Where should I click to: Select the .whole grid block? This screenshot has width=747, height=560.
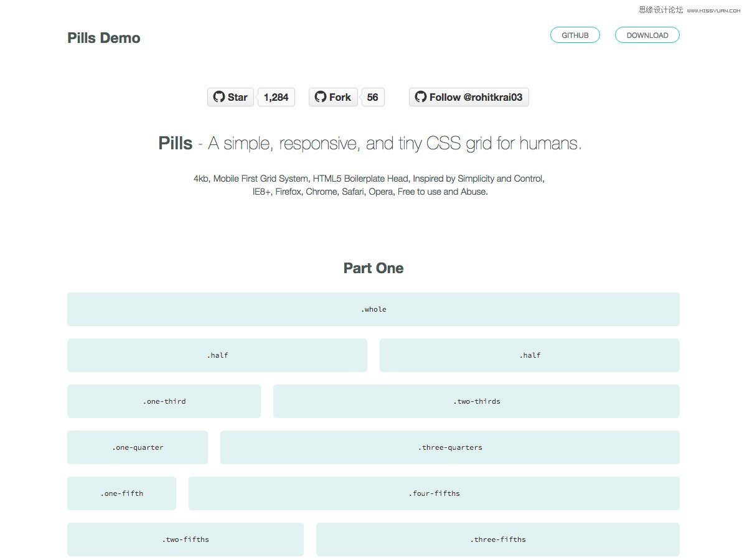[374, 309]
